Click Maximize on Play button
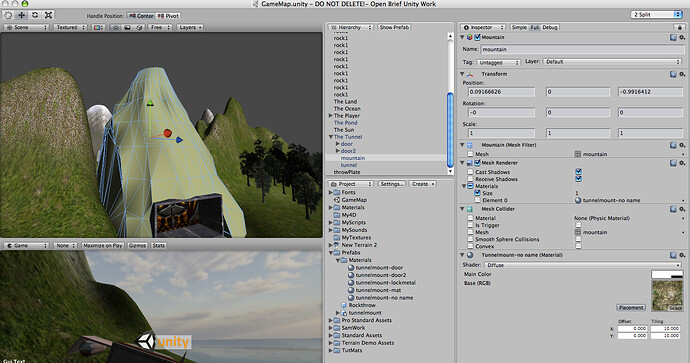 tap(103, 246)
